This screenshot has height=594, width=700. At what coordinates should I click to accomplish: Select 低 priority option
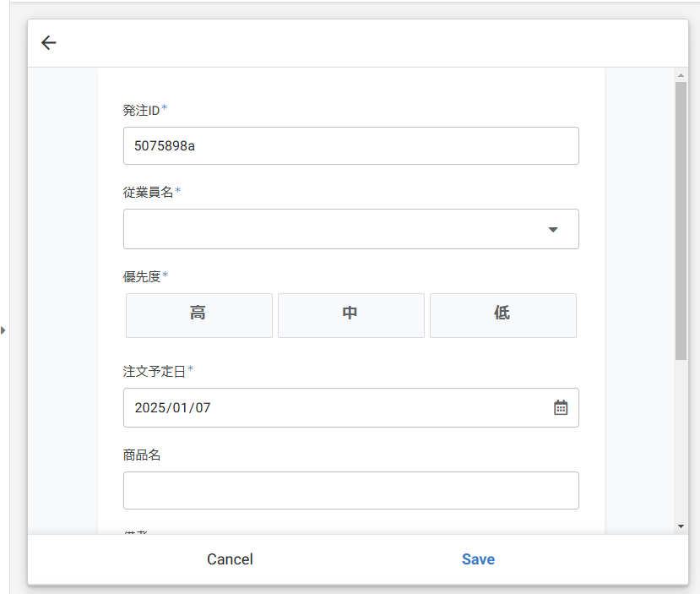pos(502,314)
